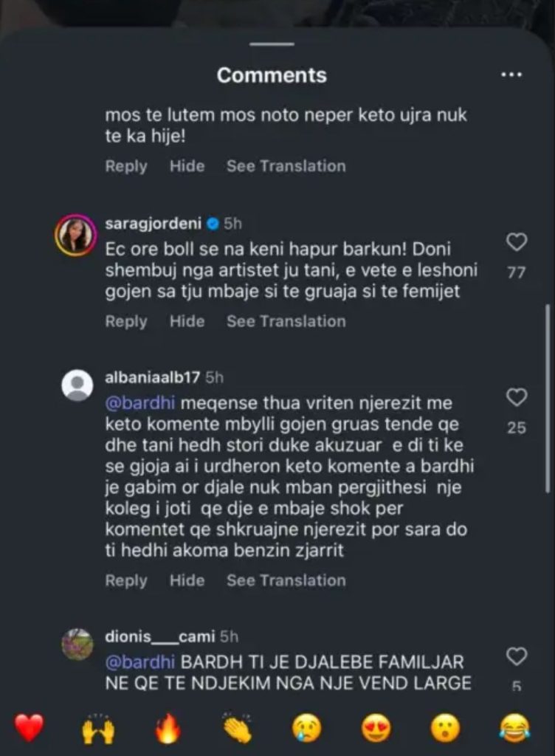Like albaniaalb17's comment with the heart
The width and height of the screenshot is (555, 756).
coord(517,398)
